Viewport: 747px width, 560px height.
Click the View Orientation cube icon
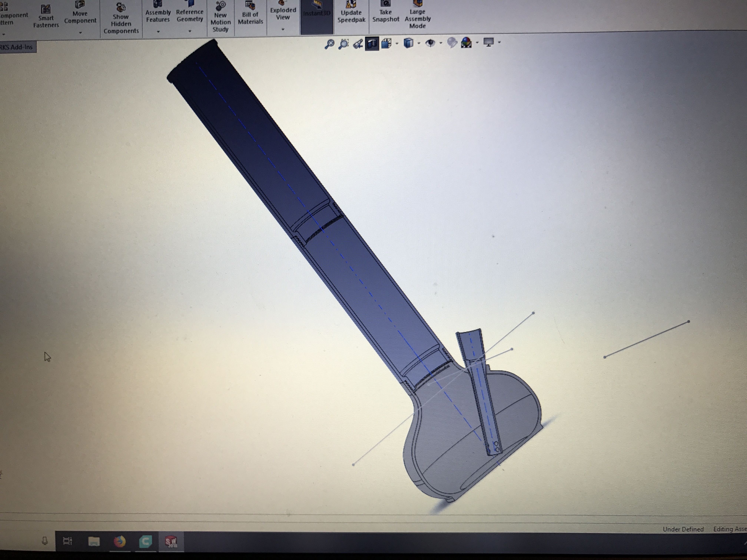[386, 43]
